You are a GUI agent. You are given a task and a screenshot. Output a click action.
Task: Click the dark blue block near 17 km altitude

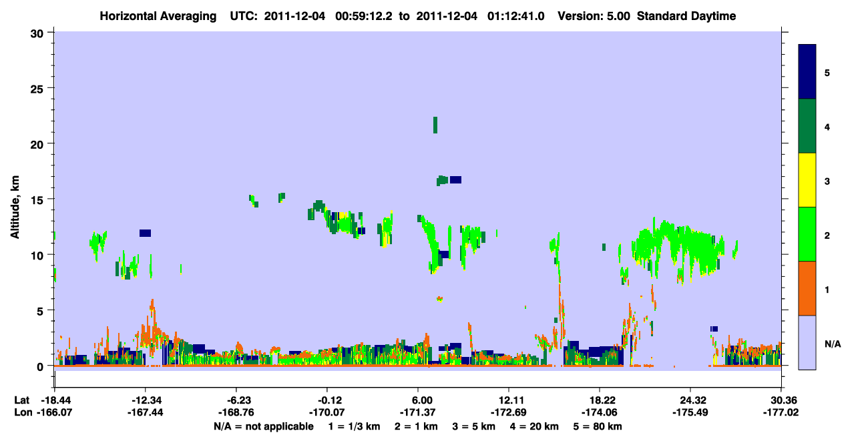pos(455,179)
